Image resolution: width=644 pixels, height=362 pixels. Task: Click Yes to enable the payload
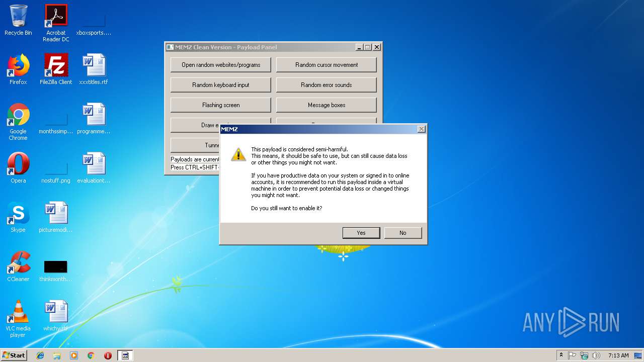coord(361,233)
